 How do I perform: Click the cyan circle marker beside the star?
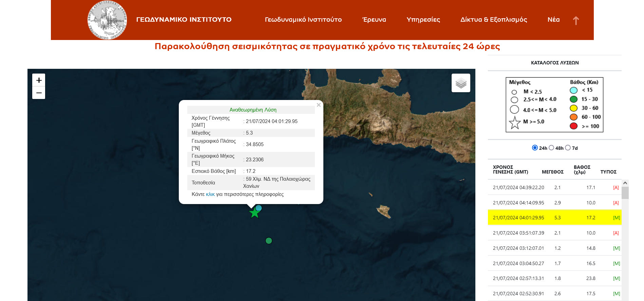(259, 208)
